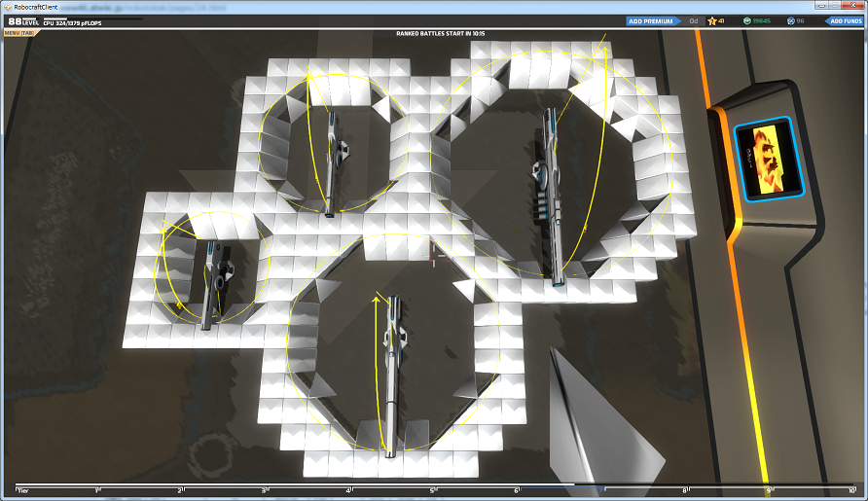Click Tier 10 marker on tier bar

[851, 490]
